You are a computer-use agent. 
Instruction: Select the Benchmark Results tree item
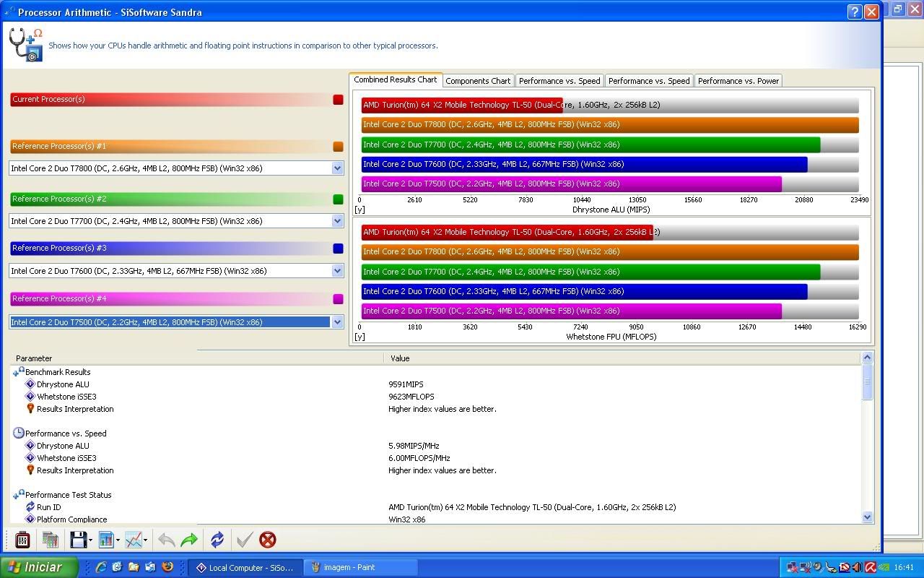pyautogui.click(x=58, y=372)
